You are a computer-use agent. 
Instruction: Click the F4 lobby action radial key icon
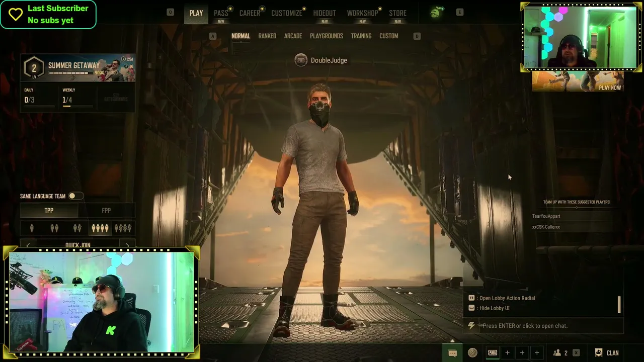click(x=471, y=298)
